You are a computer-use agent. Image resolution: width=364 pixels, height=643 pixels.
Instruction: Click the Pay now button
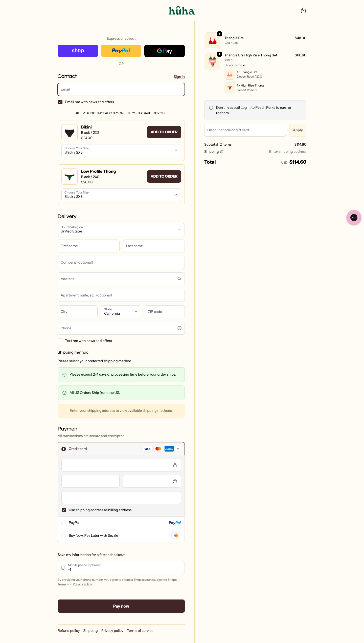tap(121, 606)
